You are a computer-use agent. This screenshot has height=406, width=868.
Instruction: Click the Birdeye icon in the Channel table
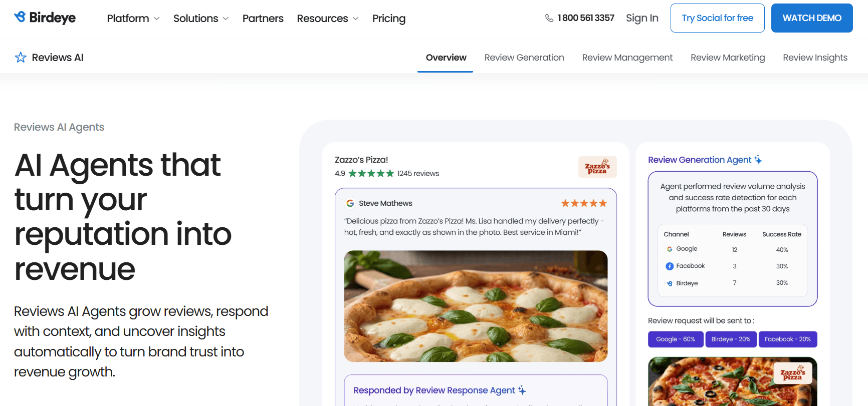670,283
